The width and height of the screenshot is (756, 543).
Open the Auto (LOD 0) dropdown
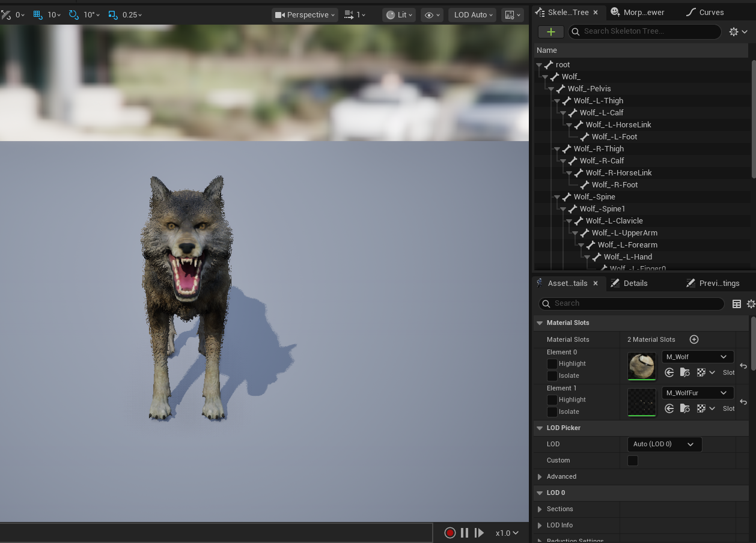click(664, 444)
